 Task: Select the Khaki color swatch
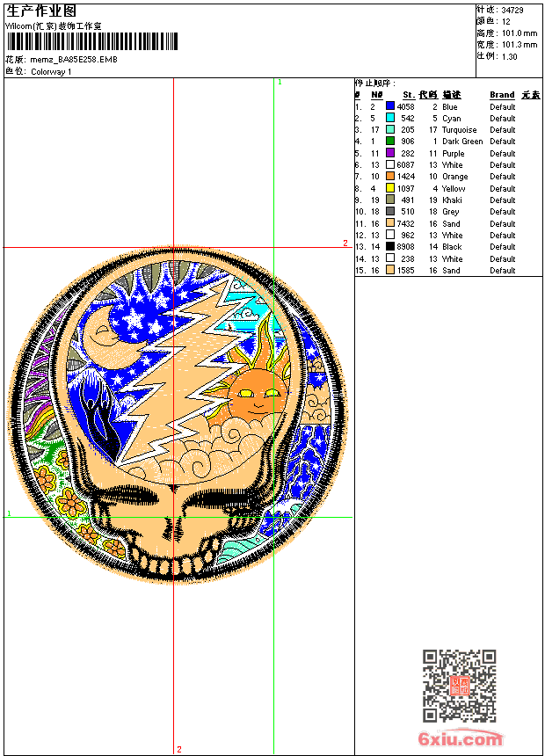[x=390, y=200]
